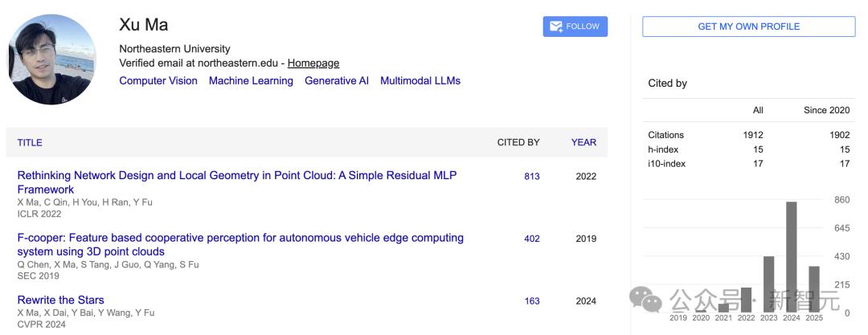868x335 pixels.
Task: Select the Machine Learning interest tag
Action: (251, 80)
